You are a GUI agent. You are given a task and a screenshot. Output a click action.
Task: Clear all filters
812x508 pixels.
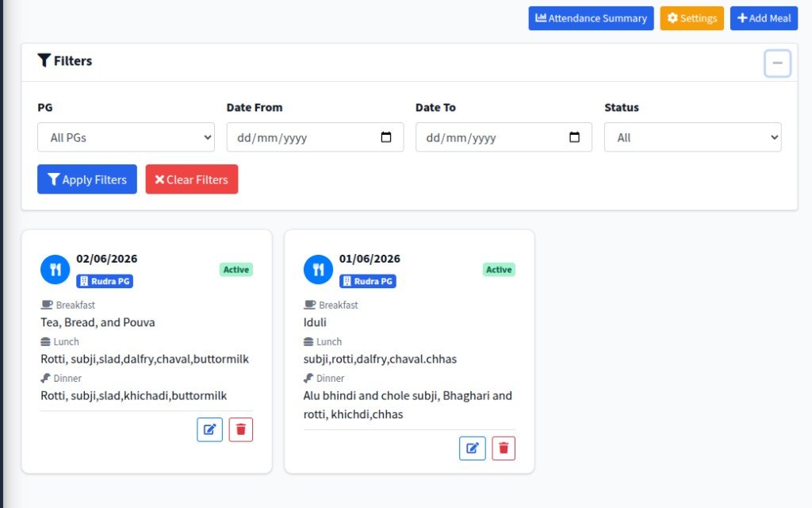192,179
